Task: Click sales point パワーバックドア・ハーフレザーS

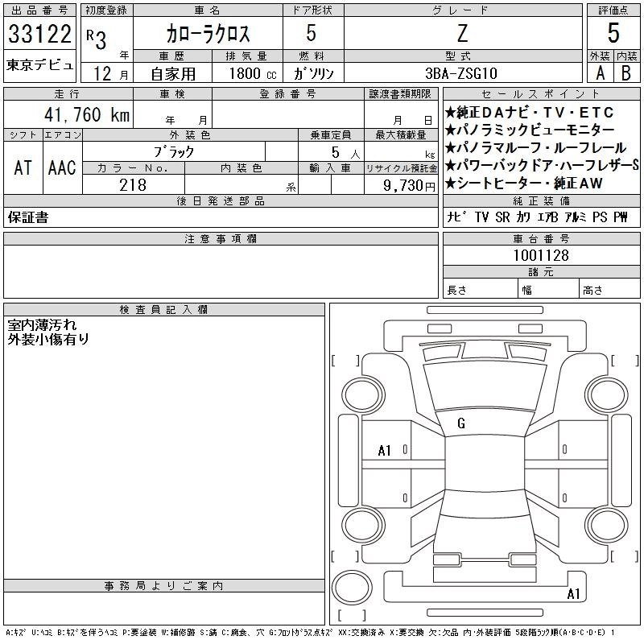Action: click(x=542, y=165)
